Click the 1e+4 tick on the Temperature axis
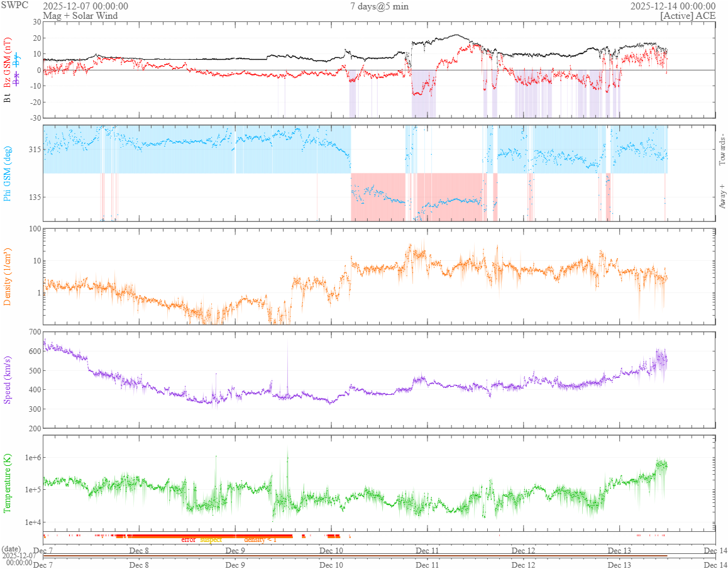728x569 pixels. click(x=32, y=522)
